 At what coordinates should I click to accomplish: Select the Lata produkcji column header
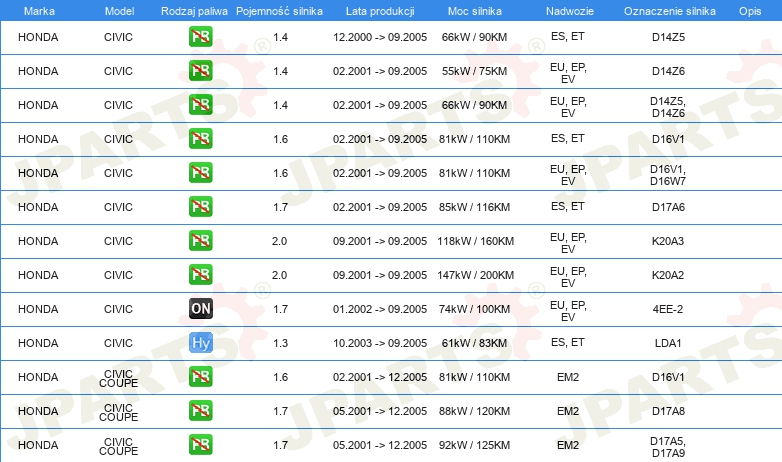(x=380, y=11)
